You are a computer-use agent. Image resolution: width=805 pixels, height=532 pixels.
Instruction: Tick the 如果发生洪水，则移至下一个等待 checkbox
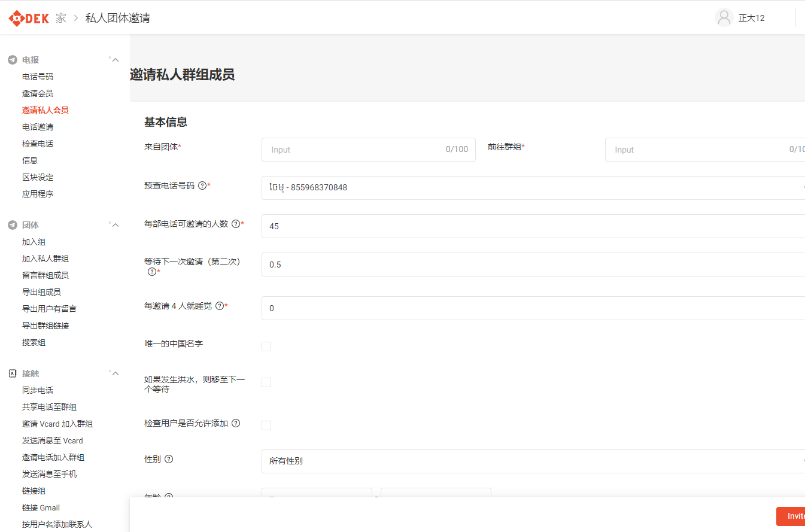pos(266,382)
